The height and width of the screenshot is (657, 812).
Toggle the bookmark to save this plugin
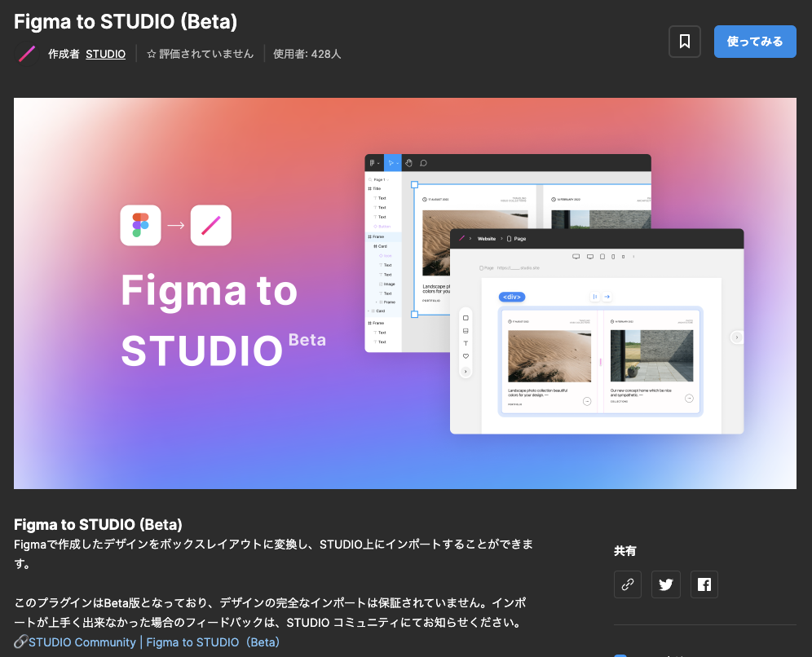[x=684, y=42]
